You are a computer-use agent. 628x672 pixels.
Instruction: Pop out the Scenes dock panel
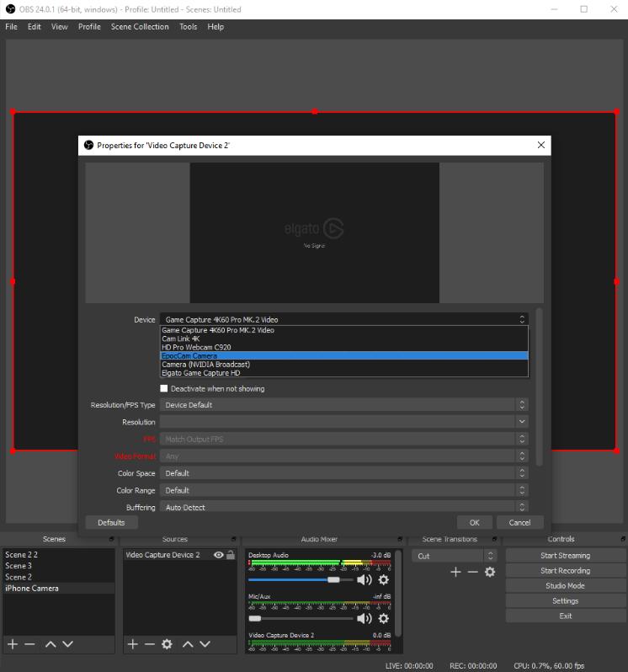pos(111,539)
